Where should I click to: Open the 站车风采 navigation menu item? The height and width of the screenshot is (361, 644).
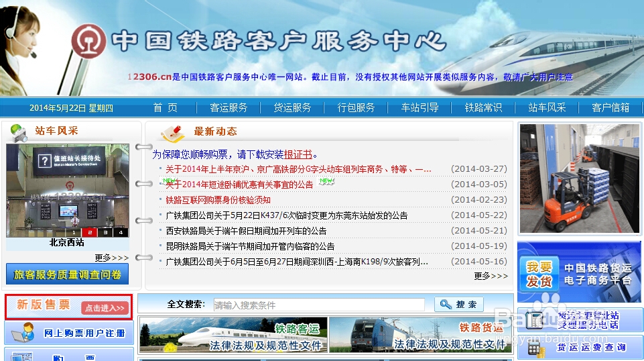tap(547, 108)
